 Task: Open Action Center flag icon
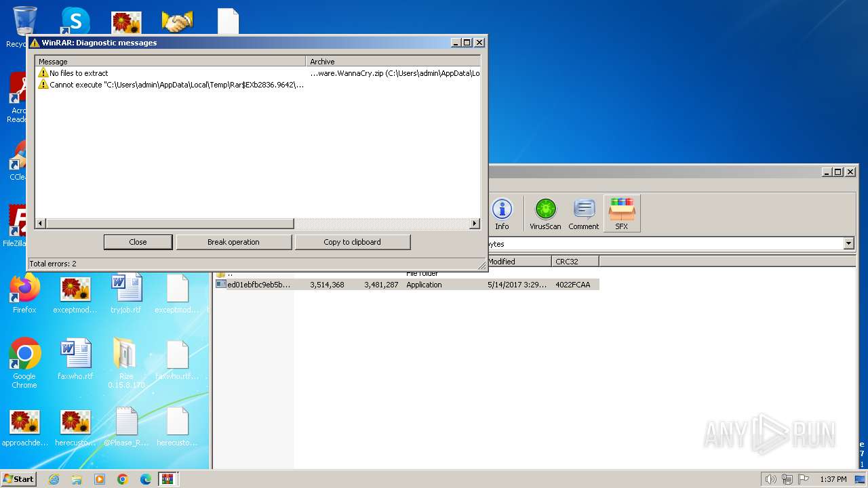pos(804,479)
